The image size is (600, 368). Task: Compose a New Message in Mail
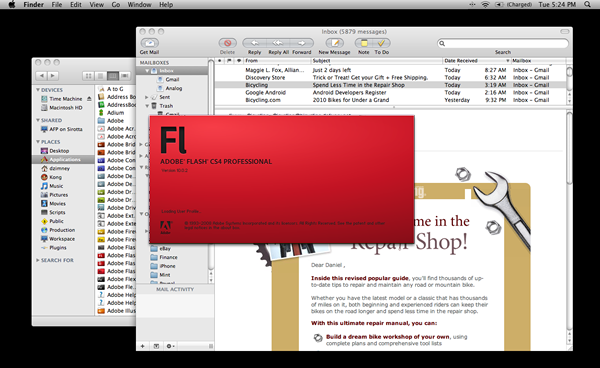click(x=334, y=43)
